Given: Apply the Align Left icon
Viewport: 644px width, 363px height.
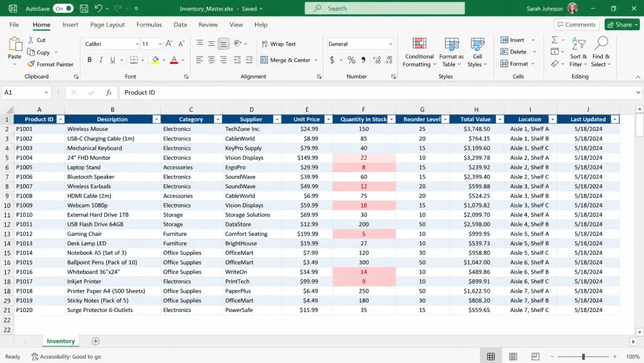Looking at the screenshot, I should pyautogui.click(x=199, y=60).
